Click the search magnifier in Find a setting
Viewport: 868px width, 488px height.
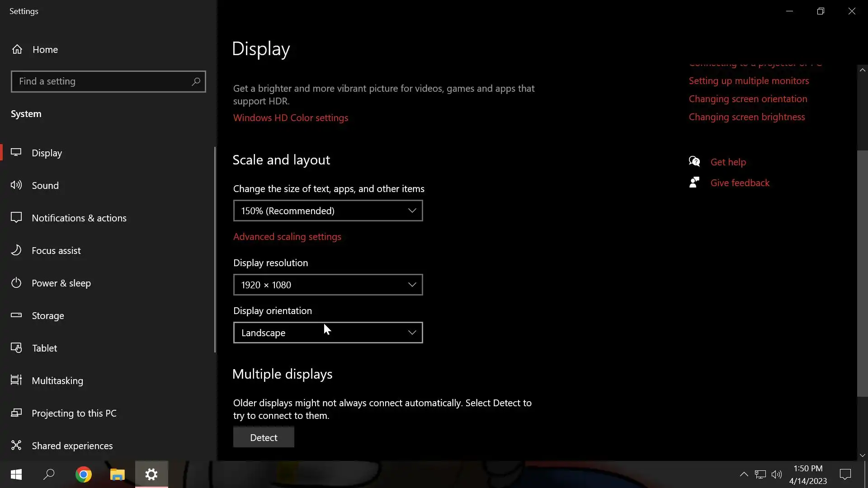pos(196,81)
